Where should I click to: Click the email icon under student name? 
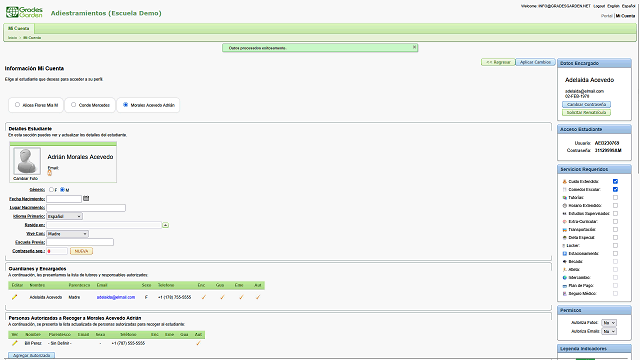[49, 173]
